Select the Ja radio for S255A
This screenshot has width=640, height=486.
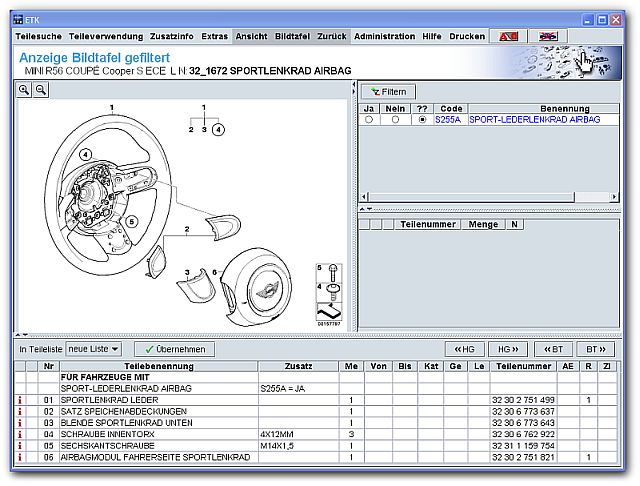tap(369, 120)
